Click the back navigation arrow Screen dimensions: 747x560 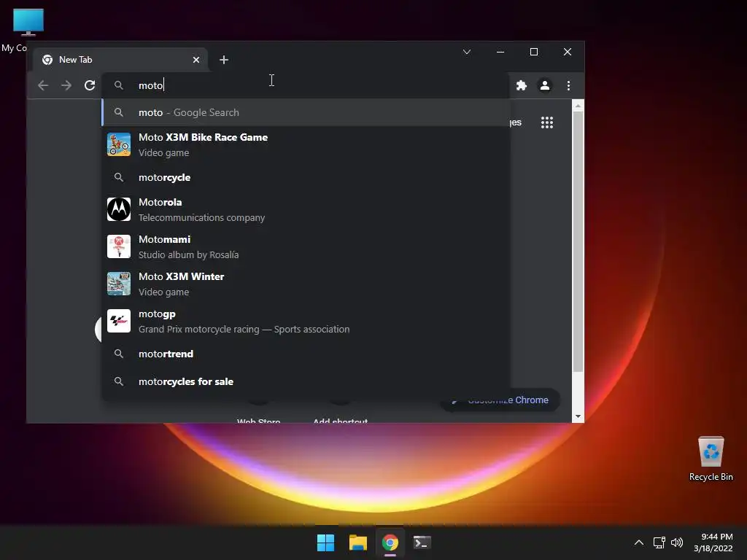43,85
